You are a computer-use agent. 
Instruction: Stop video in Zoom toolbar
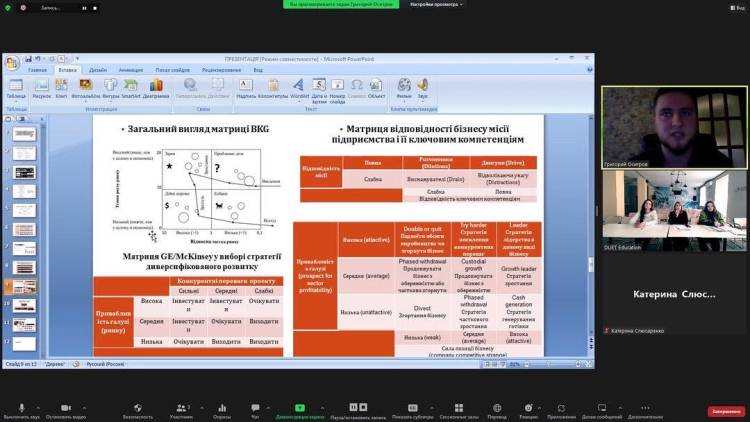(x=67, y=407)
